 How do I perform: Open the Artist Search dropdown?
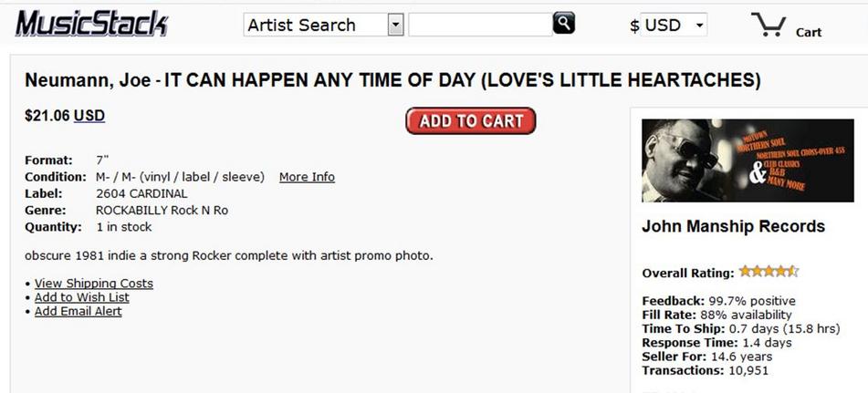click(x=323, y=25)
